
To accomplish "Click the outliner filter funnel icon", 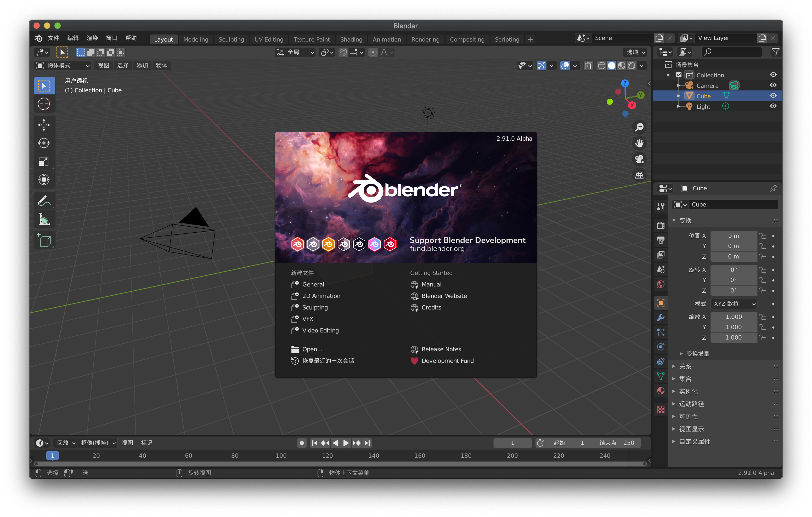I will point(776,52).
